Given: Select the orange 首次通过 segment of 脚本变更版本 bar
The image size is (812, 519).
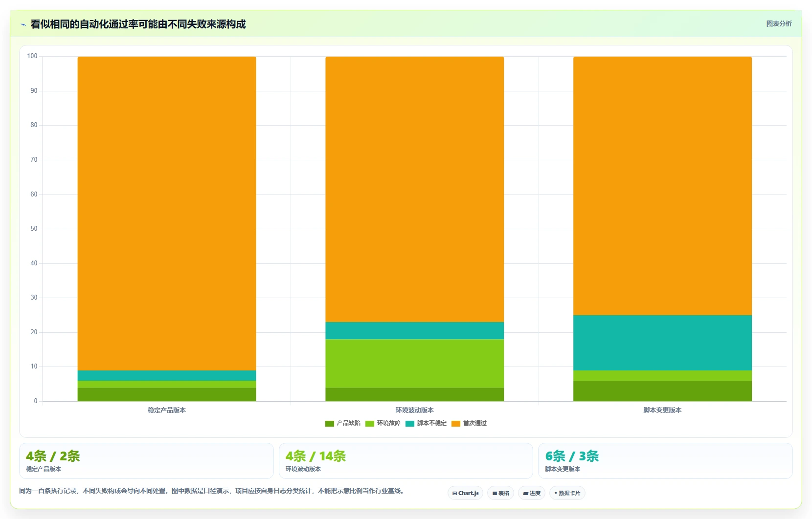Looking at the screenshot, I should (662, 186).
